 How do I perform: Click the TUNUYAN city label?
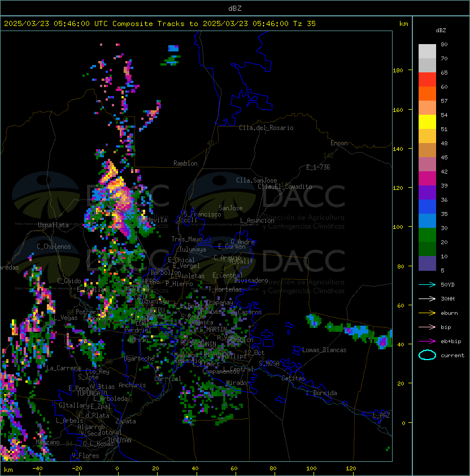tap(120, 440)
